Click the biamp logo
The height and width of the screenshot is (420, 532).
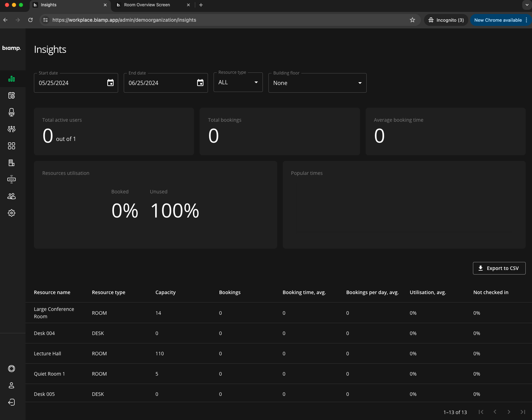[12, 48]
